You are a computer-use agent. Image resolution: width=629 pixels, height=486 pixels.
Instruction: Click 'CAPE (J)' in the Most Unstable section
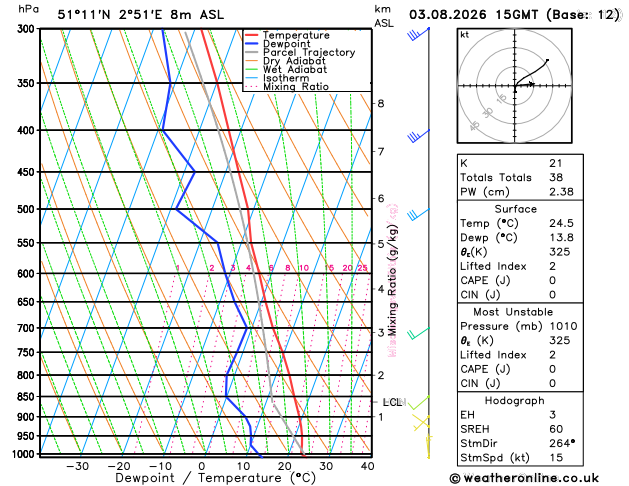485,369
